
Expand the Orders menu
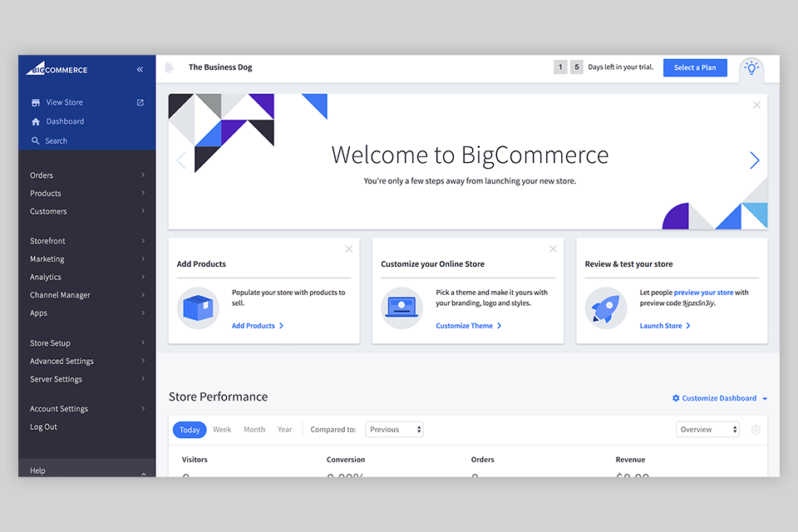point(87,175)
